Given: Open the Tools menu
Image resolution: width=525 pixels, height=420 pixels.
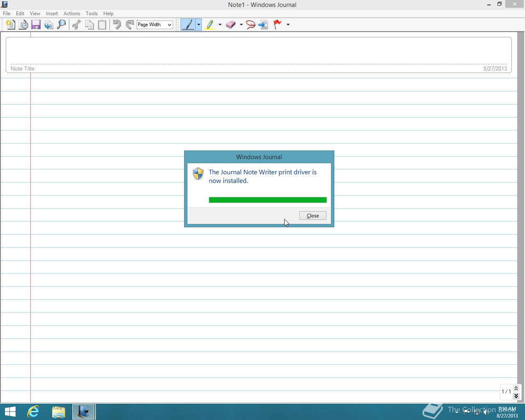Looking at the screenshot, I should pyautogui.click(x=91, y=14).
